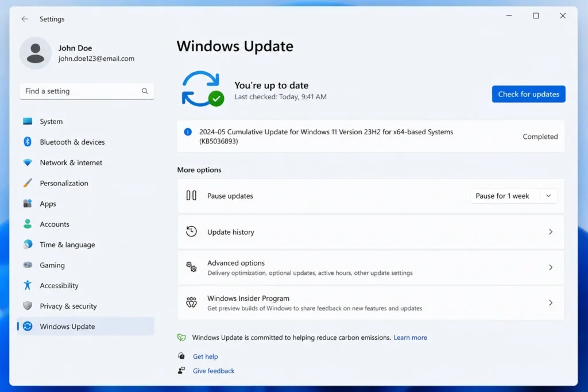588x392 pixels.
Task: Open Update history row label
Action: pos(231,232)
